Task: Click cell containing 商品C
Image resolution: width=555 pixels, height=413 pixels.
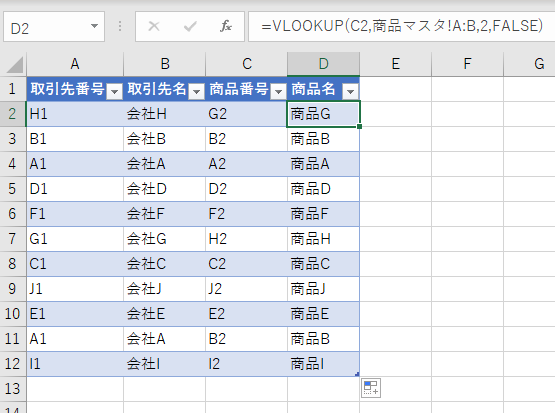Action: pos(324,264)
